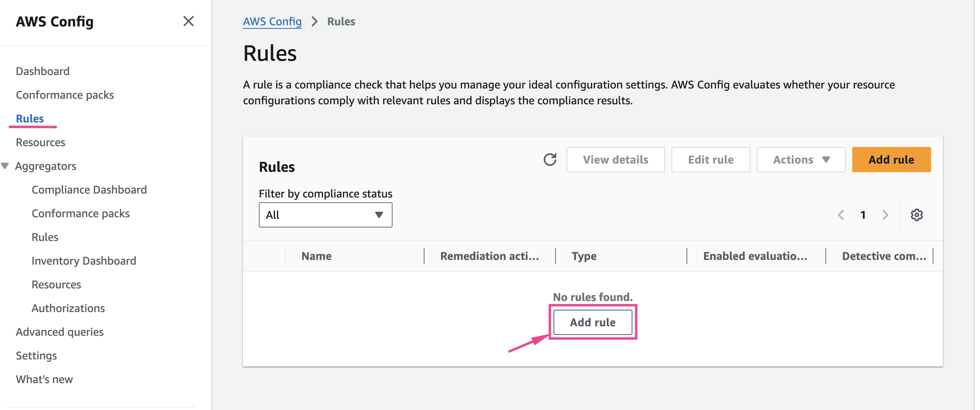Go to previous page arrow

841,215
